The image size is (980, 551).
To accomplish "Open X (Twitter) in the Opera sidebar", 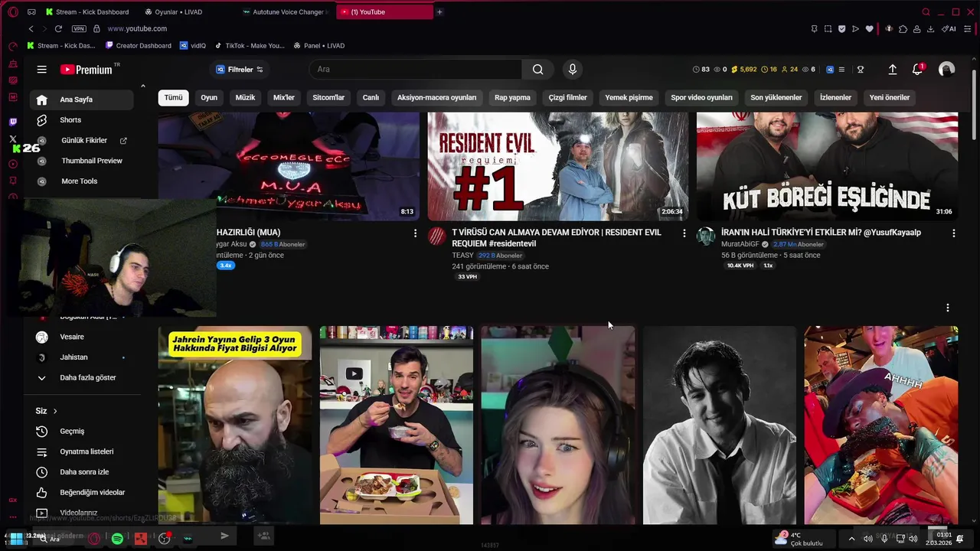I will (x=13, y=139).
